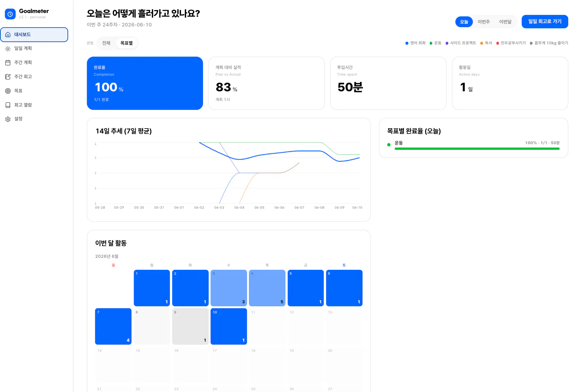Click the blue 토 weekday header

pos(344,265)
